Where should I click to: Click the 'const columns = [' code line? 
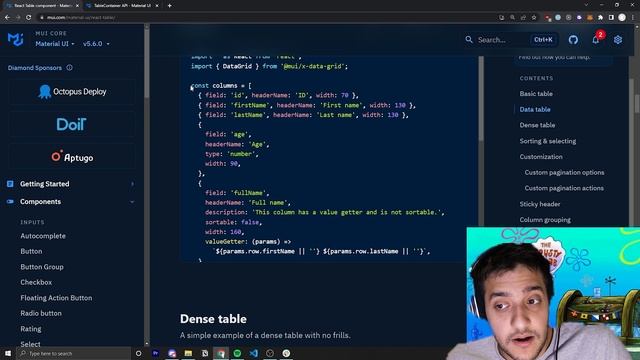pyautogui.click(x=221, y=86)
